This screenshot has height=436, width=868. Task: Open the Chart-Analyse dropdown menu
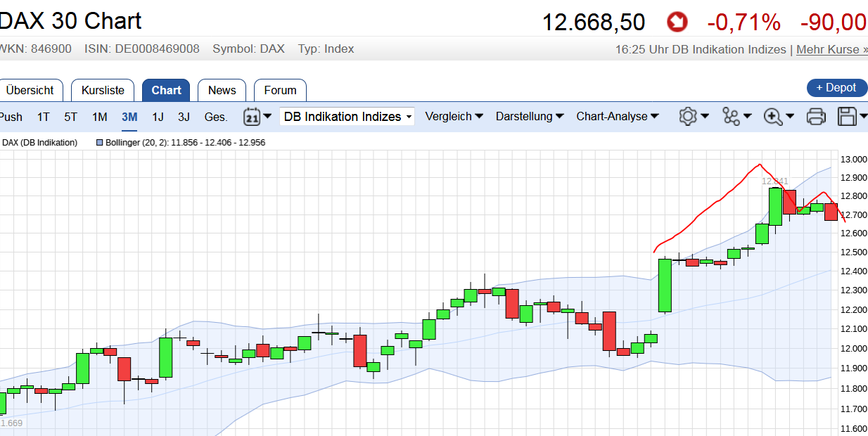(618, 117)
